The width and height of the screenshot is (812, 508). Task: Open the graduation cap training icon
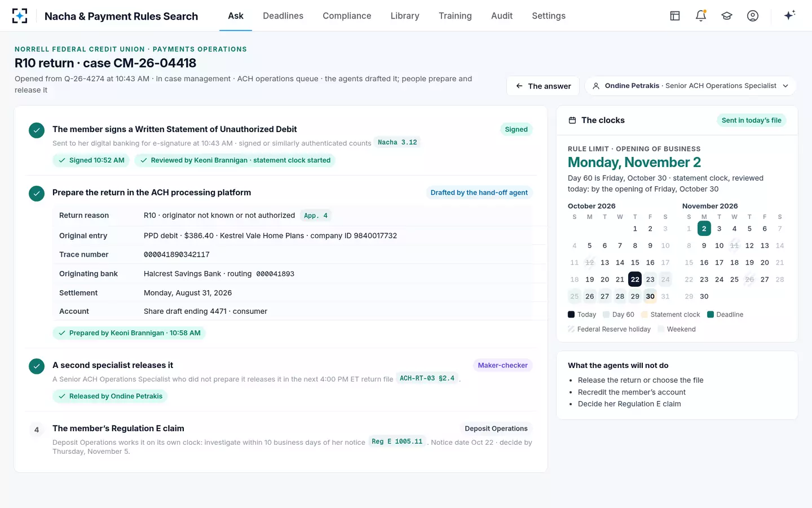pos(727,16)
